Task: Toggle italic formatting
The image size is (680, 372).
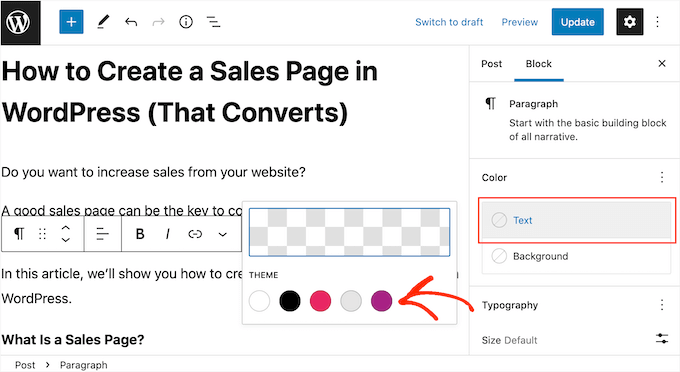Action: pos(167,234)
